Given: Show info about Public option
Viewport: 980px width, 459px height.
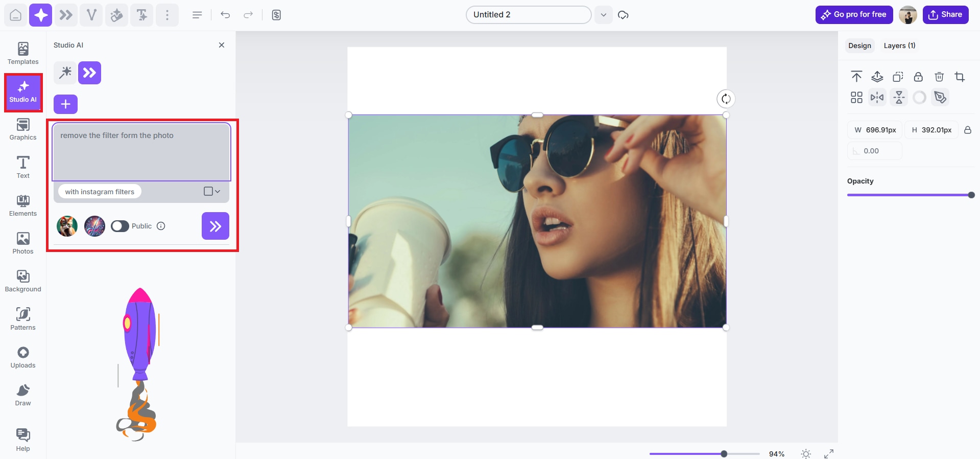Looking at the screenshot, I should tap(161, 226).
